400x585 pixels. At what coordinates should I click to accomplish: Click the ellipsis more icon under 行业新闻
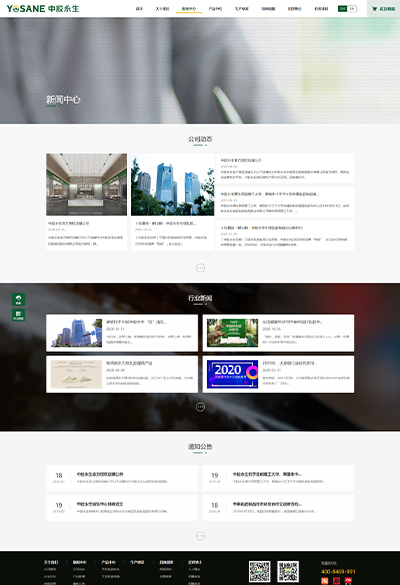(200, 407)
